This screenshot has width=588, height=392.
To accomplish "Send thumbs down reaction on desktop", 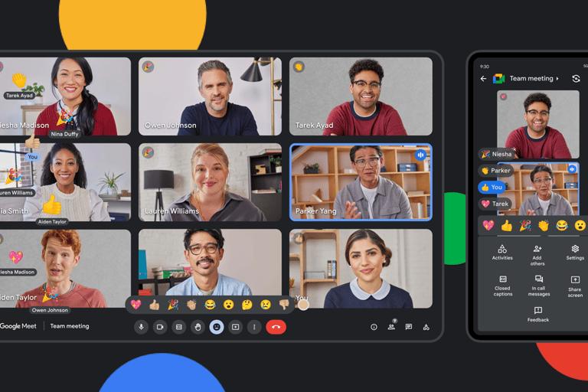I will pyautogui.click(x=284, y=305).
